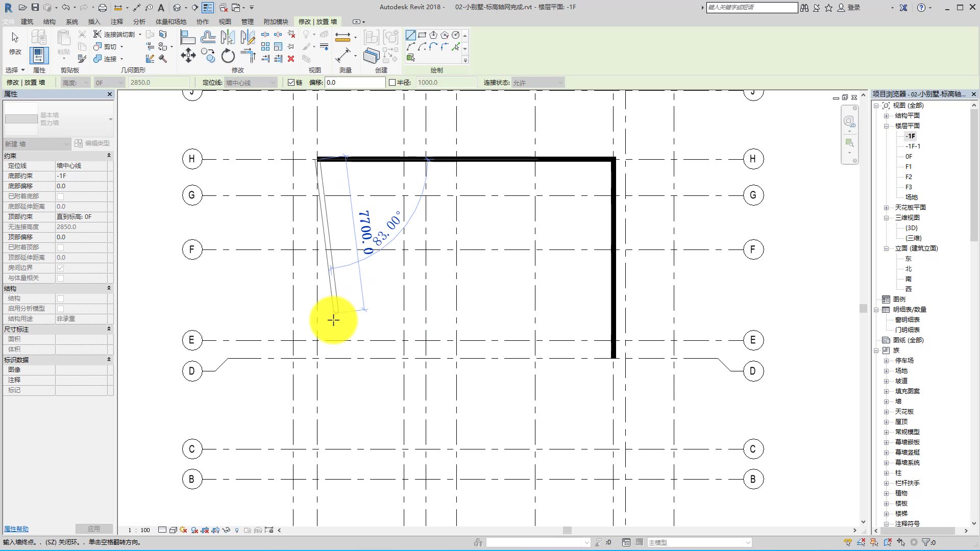Open the Architecture ribbon tab
Screen dimensions: 980x551
[27, 21]
